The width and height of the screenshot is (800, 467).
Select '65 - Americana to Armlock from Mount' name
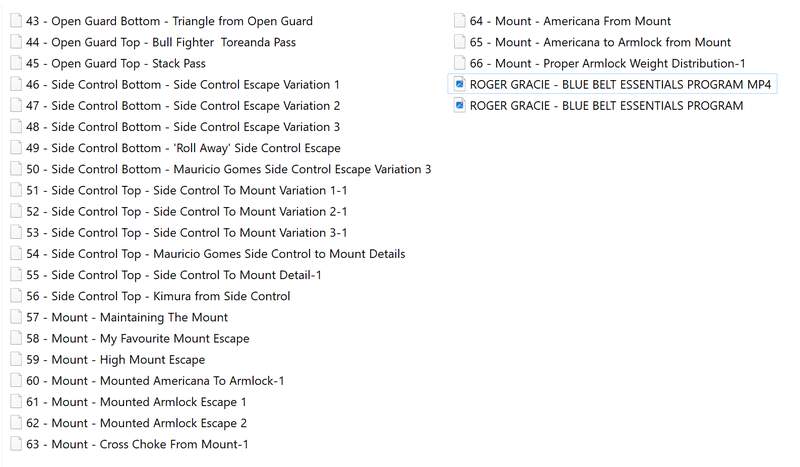[600, 43]
